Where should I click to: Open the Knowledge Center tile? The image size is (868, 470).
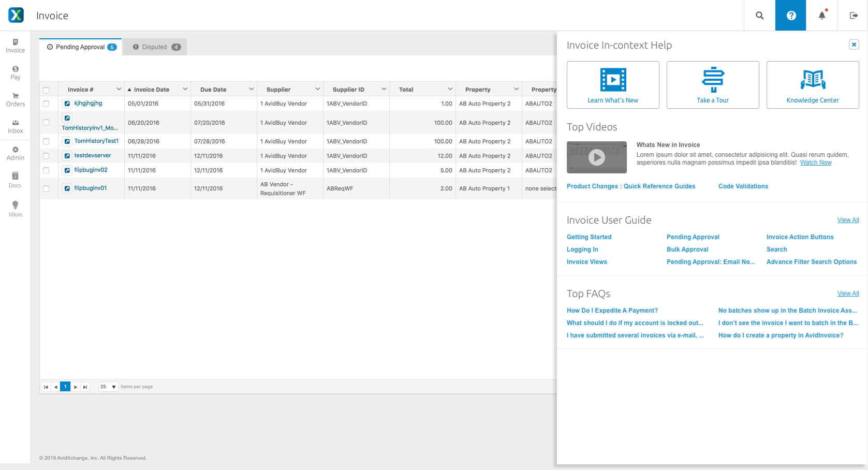click(x=813, y=85)
